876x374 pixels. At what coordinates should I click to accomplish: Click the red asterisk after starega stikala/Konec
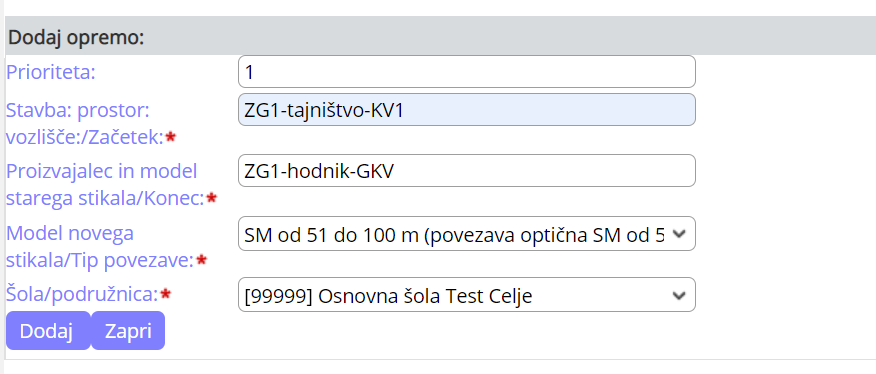pyautogui.click(x=212, y=198)
